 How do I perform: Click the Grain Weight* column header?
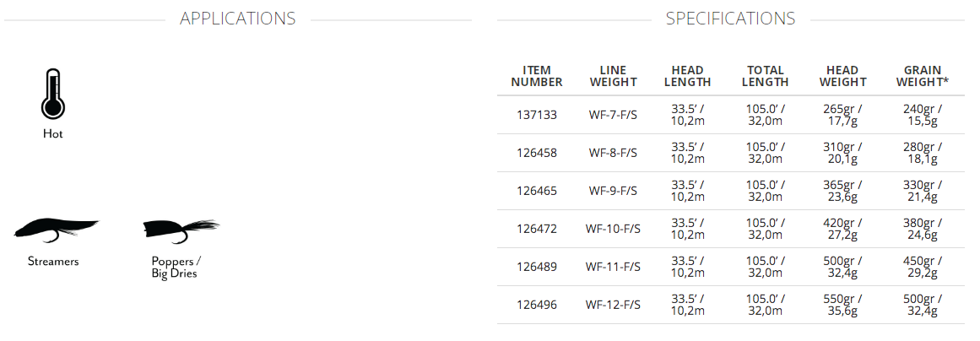[x=923, y=76]
